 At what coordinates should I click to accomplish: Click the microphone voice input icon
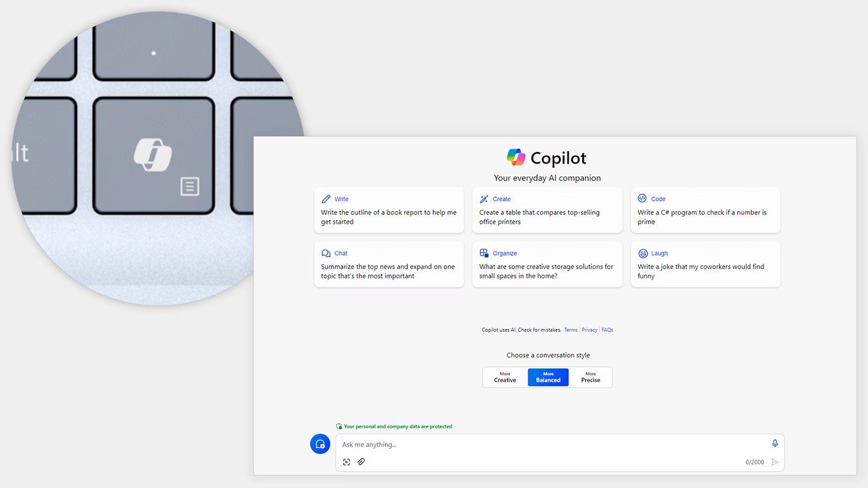775,443
